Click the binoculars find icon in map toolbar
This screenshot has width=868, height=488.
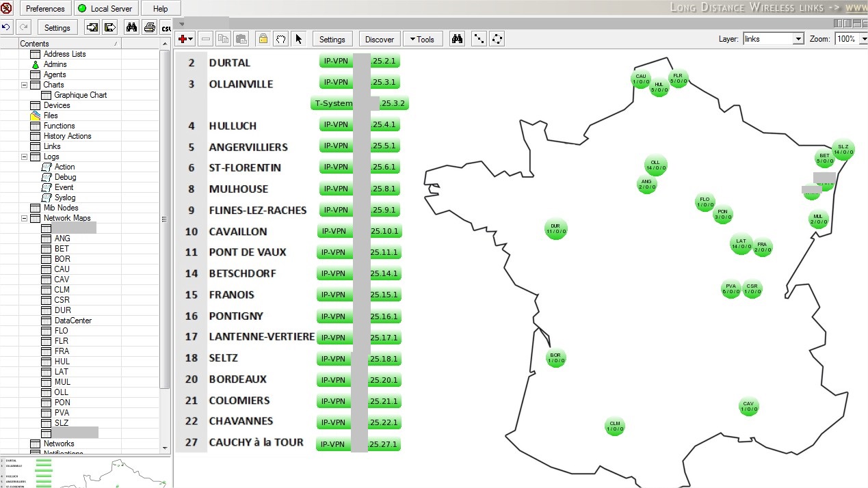point(457,39)
